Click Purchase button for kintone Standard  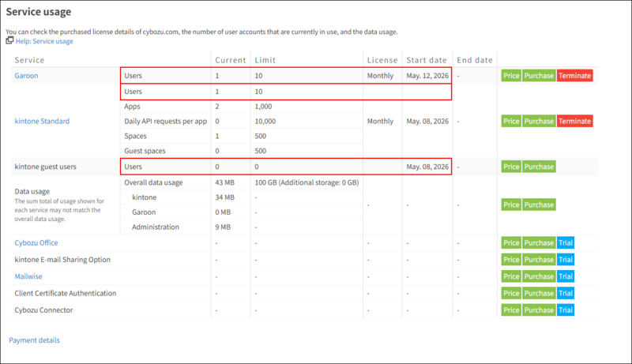coord(539,121)
